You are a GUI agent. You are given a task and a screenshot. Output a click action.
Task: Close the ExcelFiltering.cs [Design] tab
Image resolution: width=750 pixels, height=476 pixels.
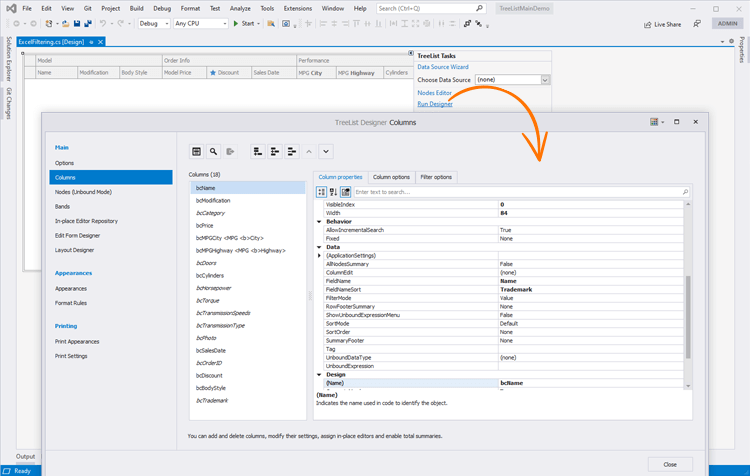pos(100,42)
